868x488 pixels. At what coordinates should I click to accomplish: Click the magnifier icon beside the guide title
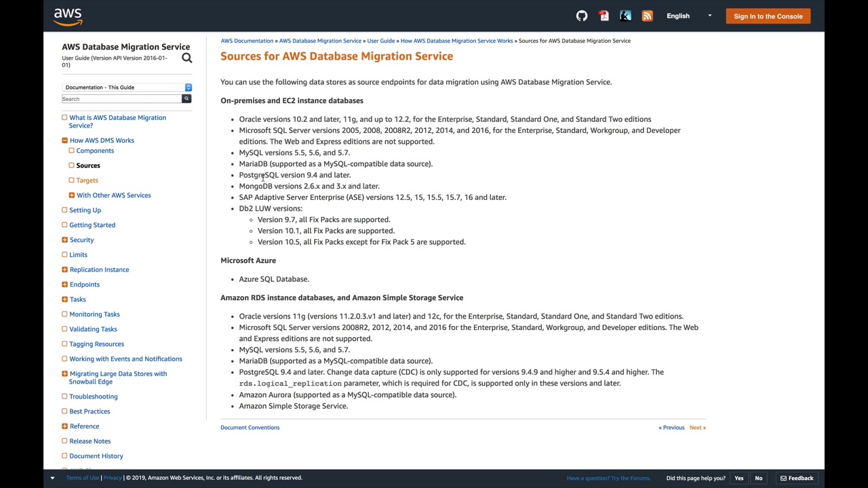click(186, 58)
